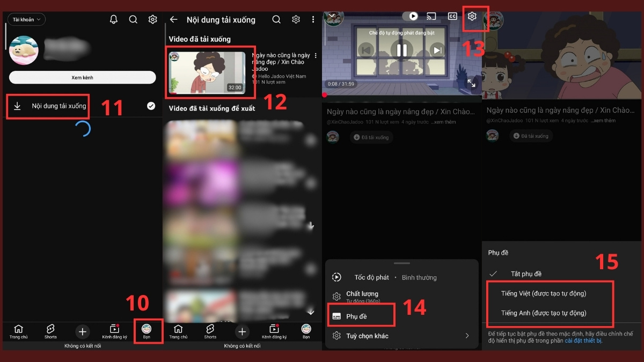The image size is (644, 362).
Task: Open settings gear on the downloads page
Action: pyautogui.click(x=296, y=19)
